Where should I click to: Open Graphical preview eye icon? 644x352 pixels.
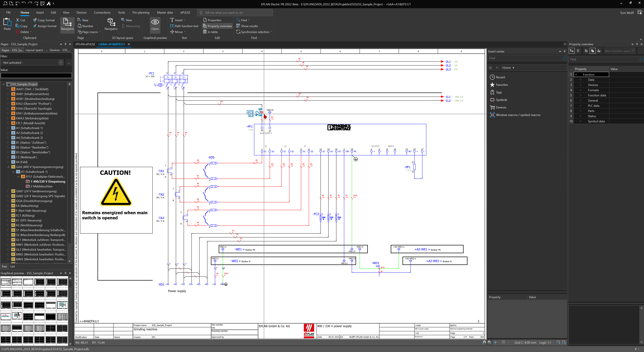(x=155, y=24)
